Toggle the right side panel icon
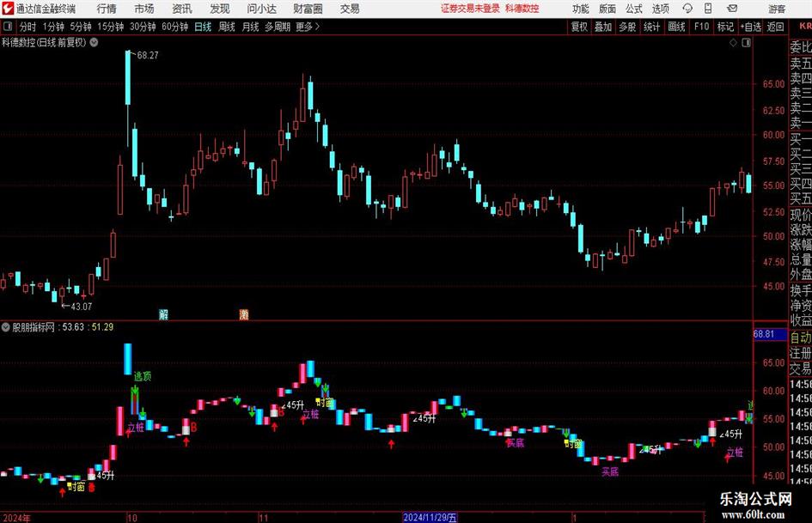 (746, 43)
